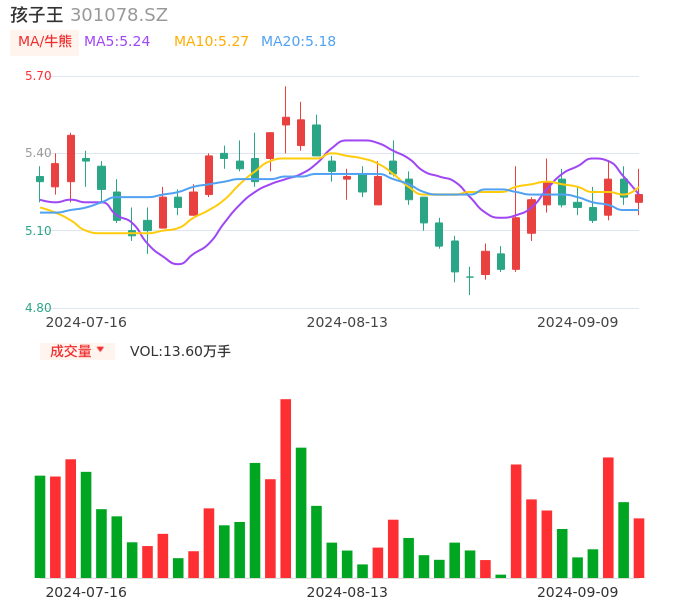Viewport: 686px width, 606px height.
Task: Click the 4.80 price axis label
Action: (x=38, y=308)
